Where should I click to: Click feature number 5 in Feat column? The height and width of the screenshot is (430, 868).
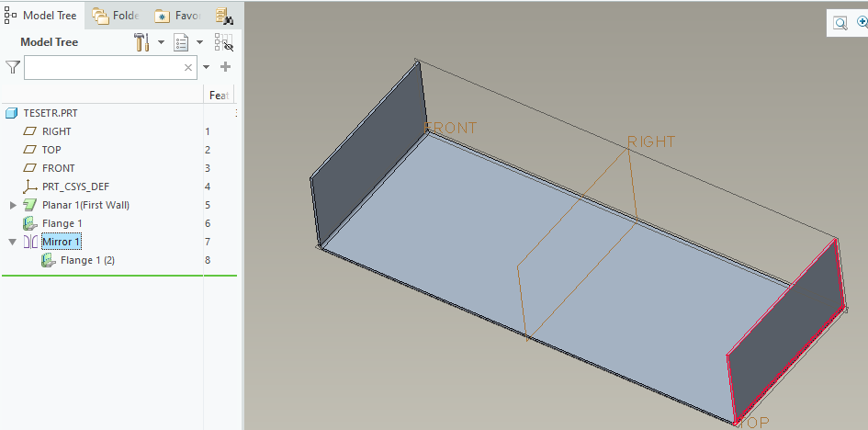[x=208, y=205]
